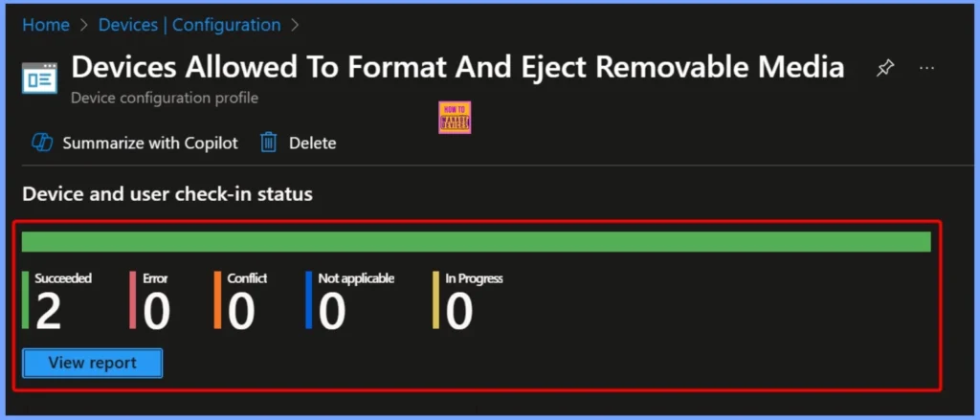
Task: Select the Error count value
Action: pyautogui.click(x=157, y=312)
